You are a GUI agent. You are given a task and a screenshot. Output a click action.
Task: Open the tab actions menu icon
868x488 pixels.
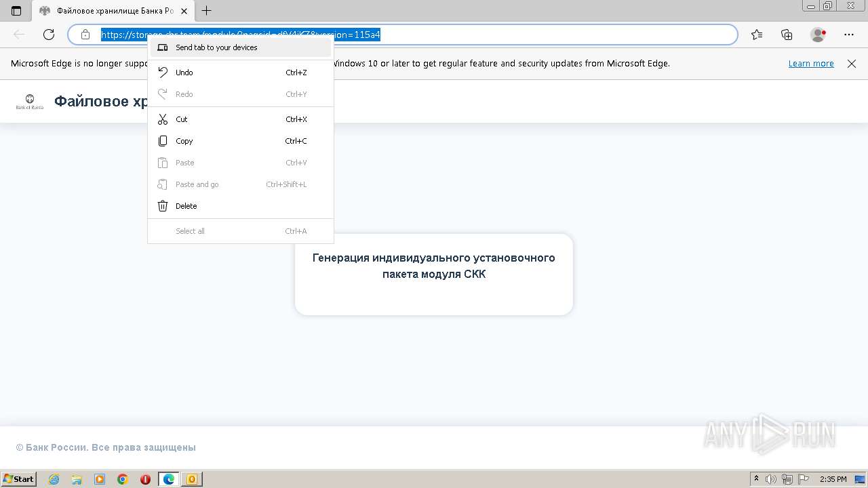click(x=16, y=11)
